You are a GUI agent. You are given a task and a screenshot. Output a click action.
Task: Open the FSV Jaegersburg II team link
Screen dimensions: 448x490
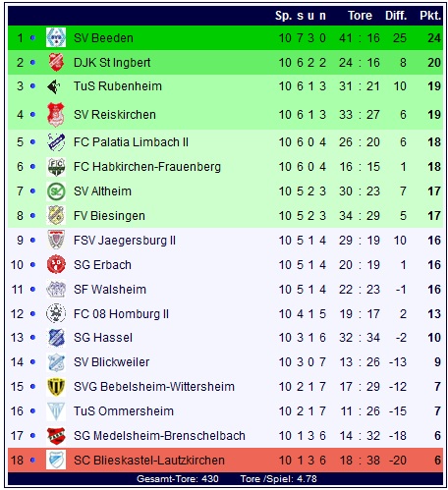(125, 241)
